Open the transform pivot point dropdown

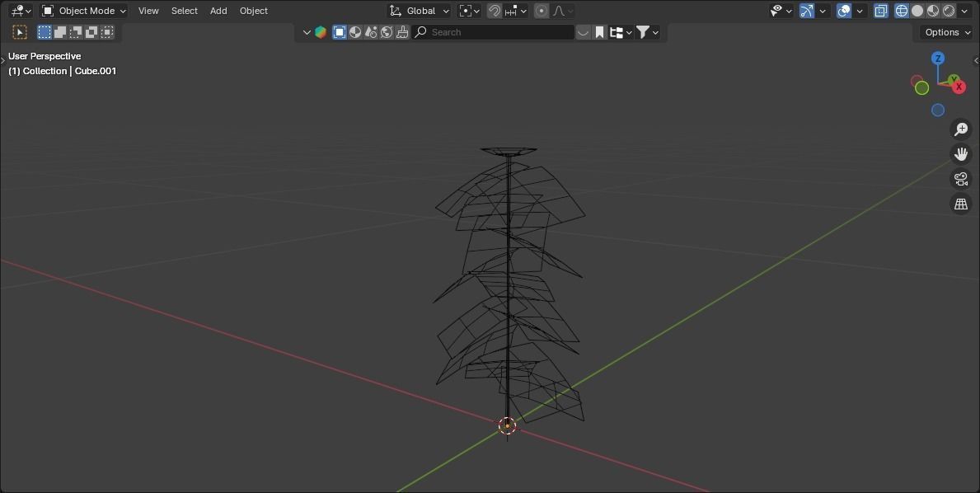[x=469, y=11]
